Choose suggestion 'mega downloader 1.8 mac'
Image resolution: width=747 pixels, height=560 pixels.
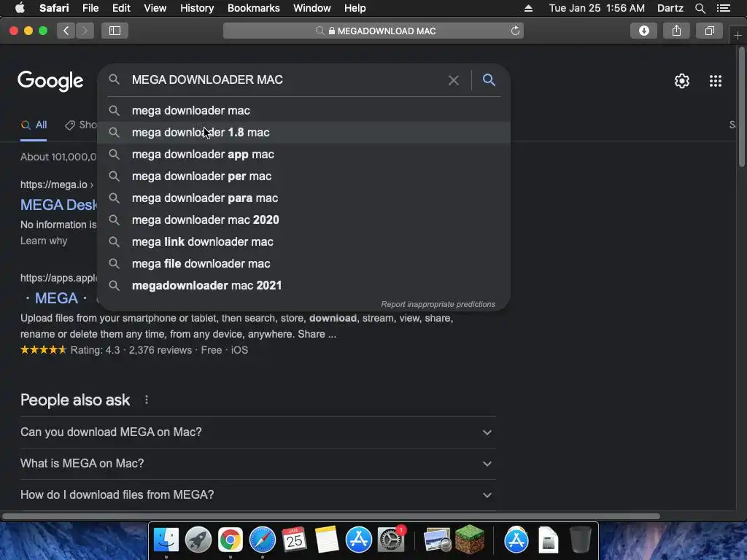[x=303, y=133]
